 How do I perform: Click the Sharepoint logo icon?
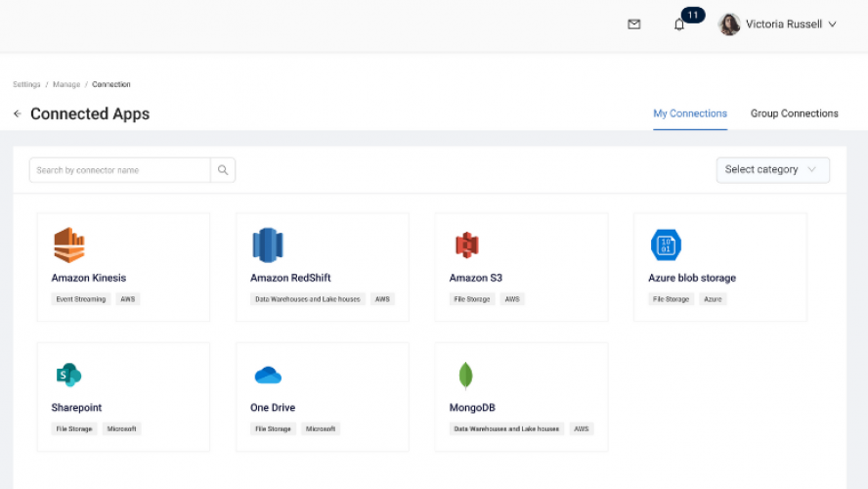pos(68,375)
